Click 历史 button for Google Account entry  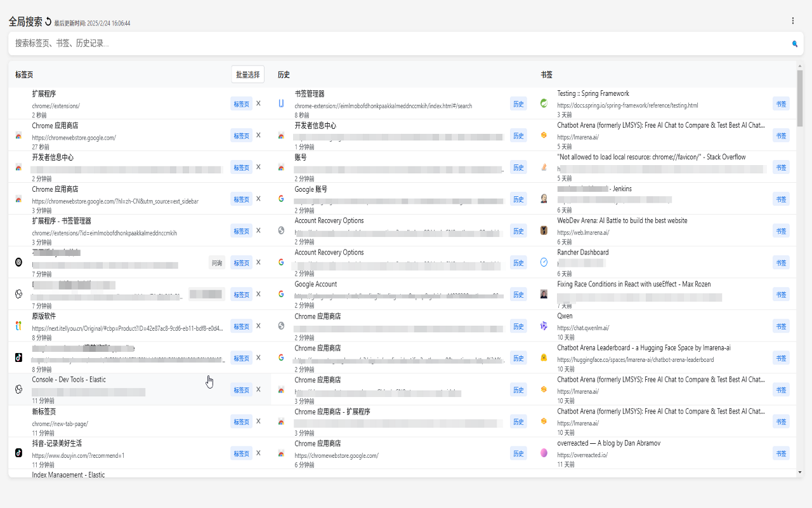click(518, 294)
